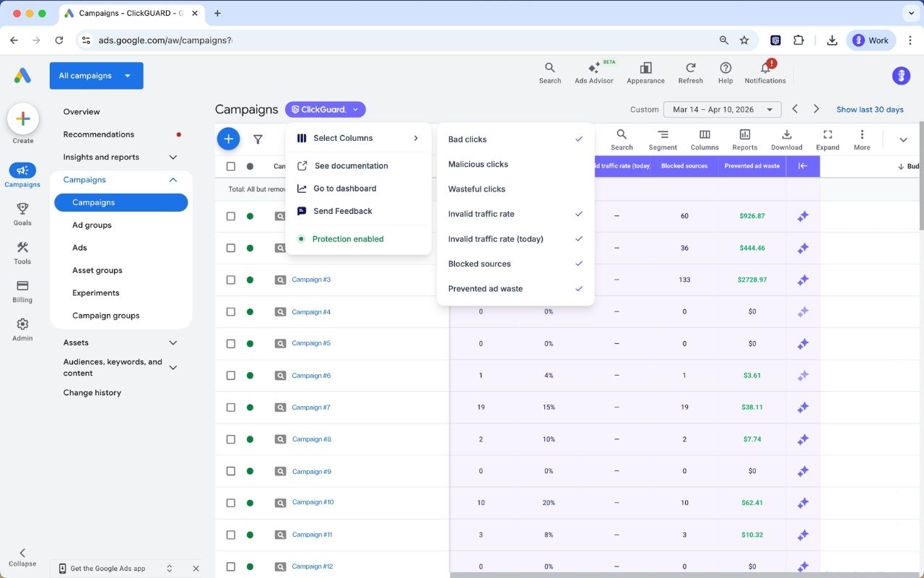The image size is (924, 578).
Task: Open the Notifications bell
Action: (765, 68)
